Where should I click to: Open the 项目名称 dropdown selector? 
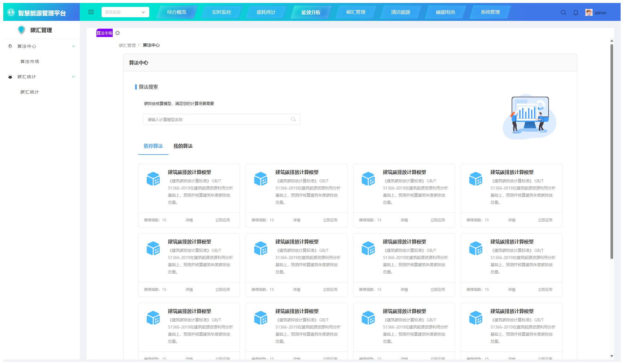[125, 12]
